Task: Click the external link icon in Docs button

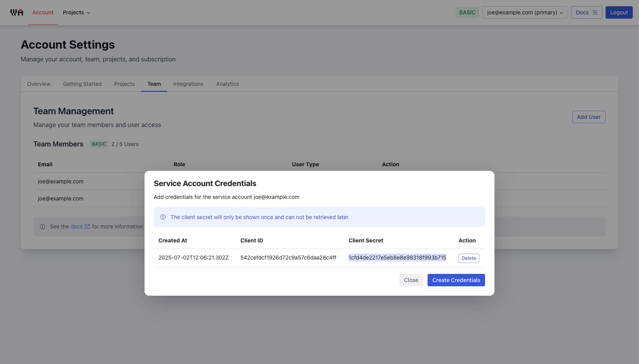Action: point(595,12)
